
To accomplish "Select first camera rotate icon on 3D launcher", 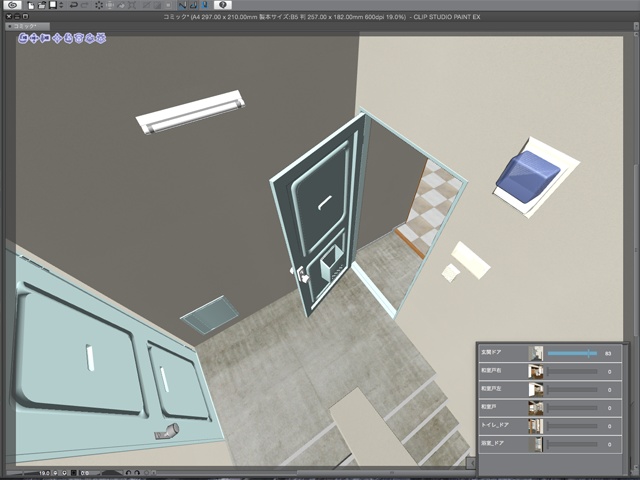I will point(23,38).
